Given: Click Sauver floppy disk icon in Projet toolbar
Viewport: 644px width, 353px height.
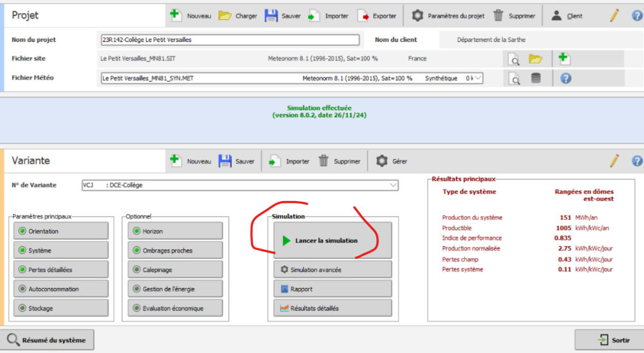Looking at the screenshot, I should 271,15.
